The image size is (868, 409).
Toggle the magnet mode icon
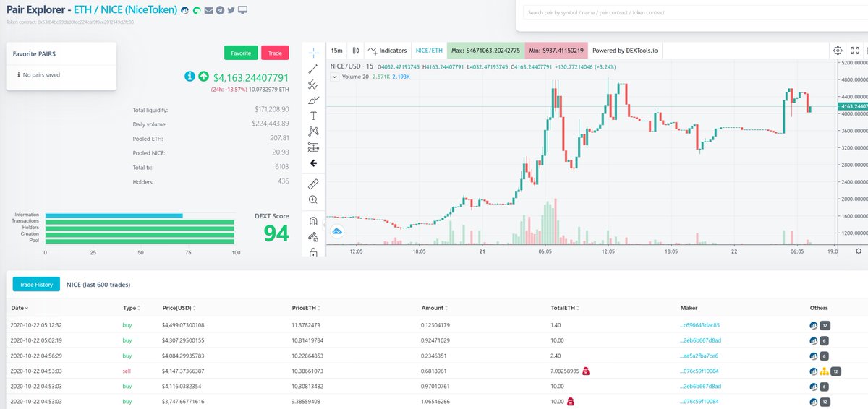[313, 220]
